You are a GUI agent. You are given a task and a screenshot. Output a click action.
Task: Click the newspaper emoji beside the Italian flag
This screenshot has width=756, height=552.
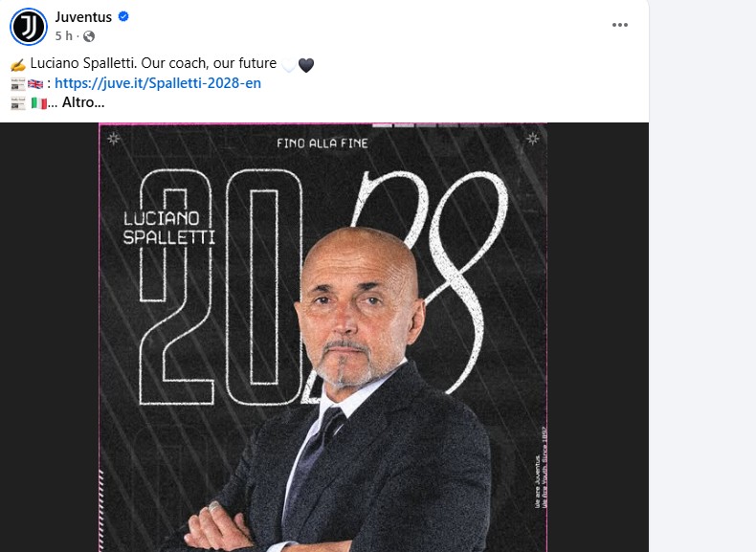coord(17,102)
